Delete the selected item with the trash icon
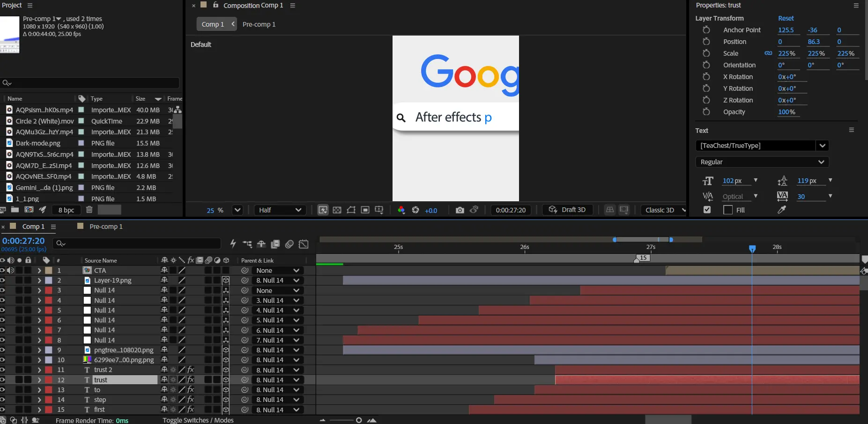This screenshot has width=868, height=424. point(89,210)
